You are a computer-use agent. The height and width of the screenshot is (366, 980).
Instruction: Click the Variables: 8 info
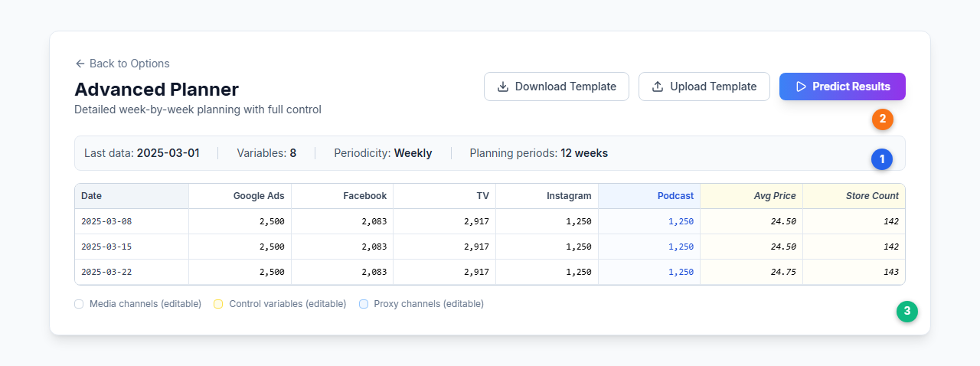tap(266, 153)
